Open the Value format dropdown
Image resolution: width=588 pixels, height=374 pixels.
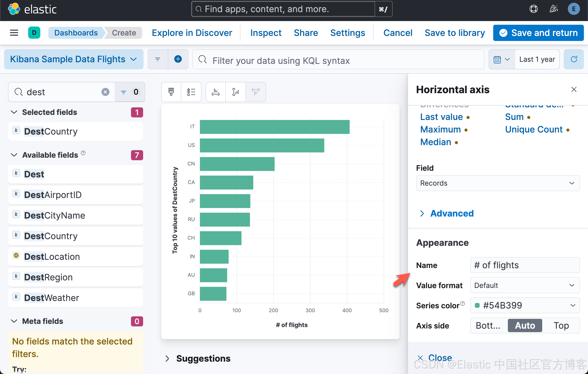525,285
